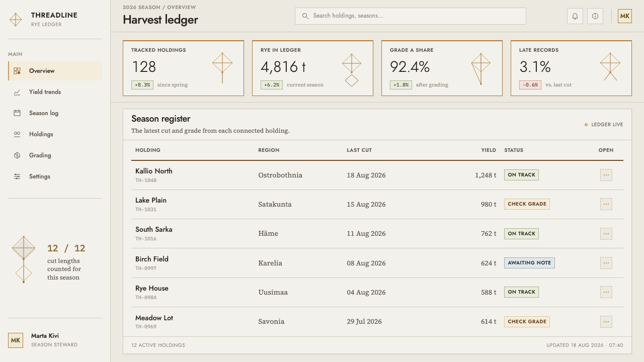This screenshot has width=644, height=362.
Task: Open the Late Records stat card
Action: coord(571,68)
